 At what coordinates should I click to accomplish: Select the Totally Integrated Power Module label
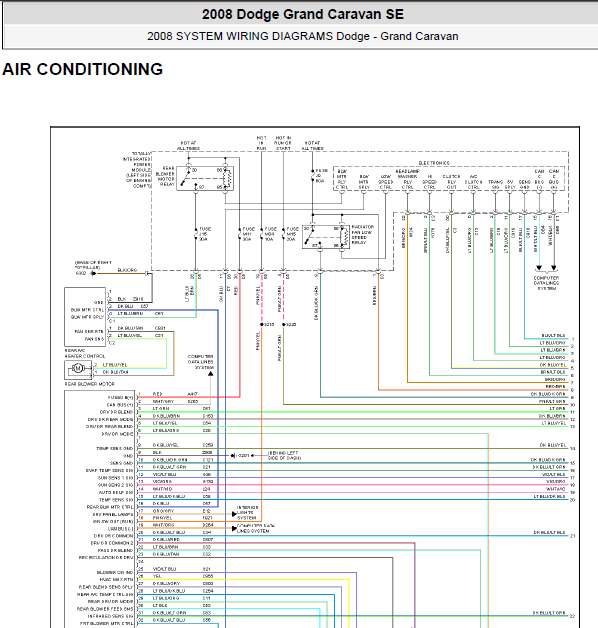click(137, 170)
